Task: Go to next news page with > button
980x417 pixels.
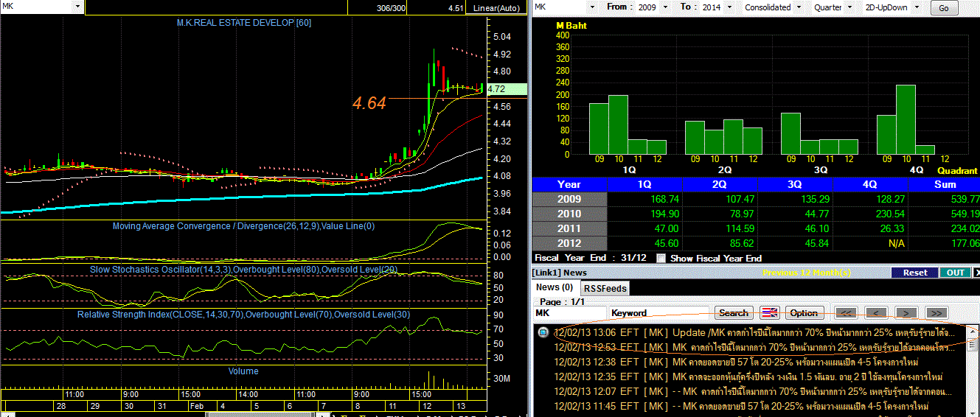Action: pyautogui.click(x=906, y=312)
